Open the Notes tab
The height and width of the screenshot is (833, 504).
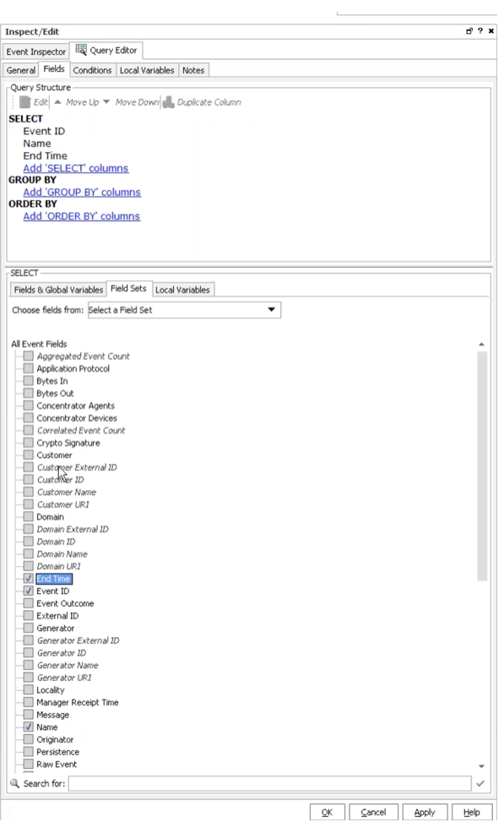(x=193, y=70)
